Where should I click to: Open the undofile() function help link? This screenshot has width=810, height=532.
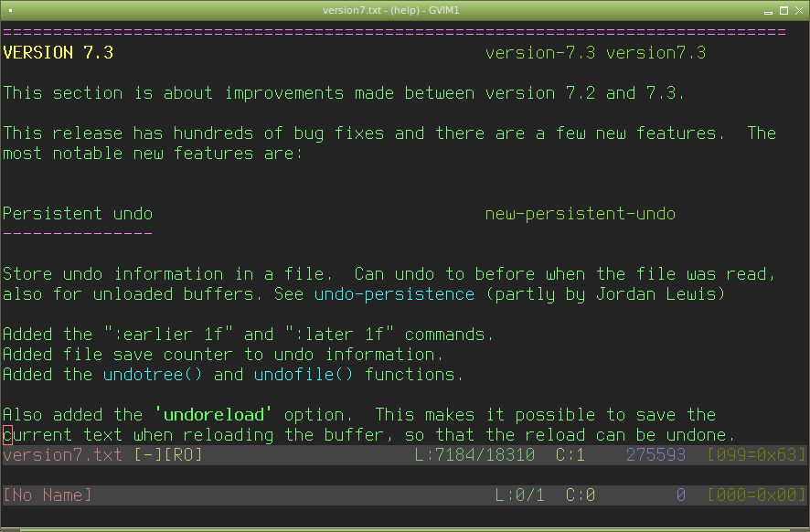coord(304,375)
